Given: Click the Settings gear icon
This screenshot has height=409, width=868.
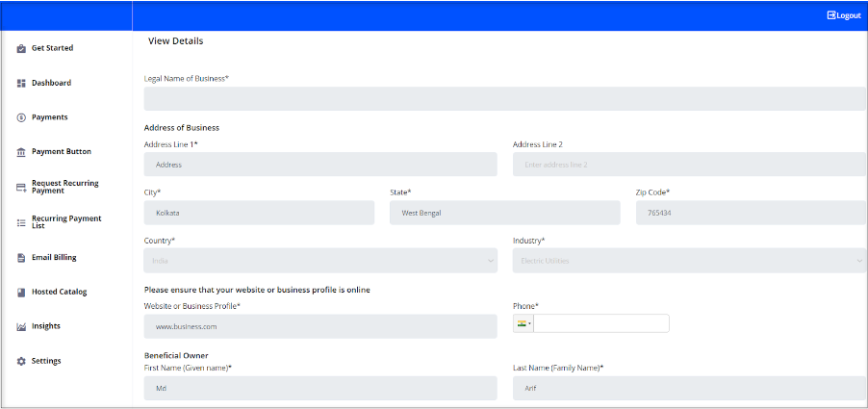Looking at the screenshot, I should 21,362.
